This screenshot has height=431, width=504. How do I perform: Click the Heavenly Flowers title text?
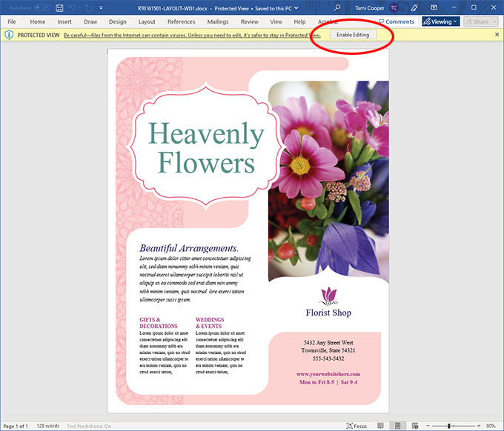point(206,147)
